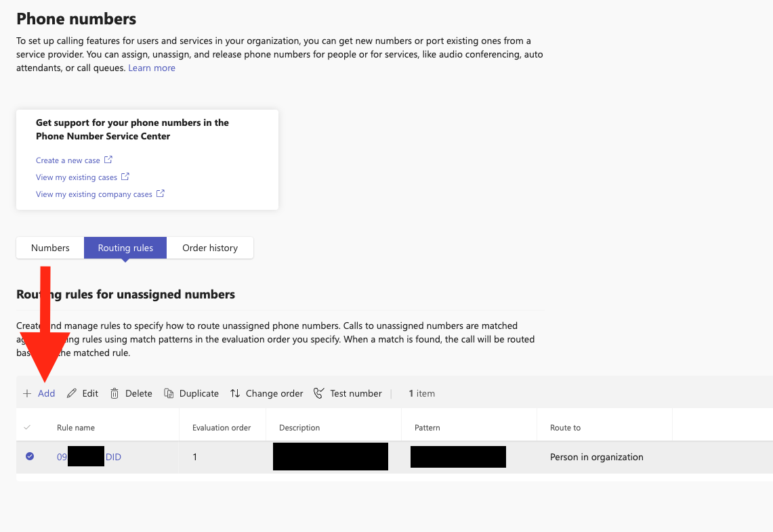Screen dimensions: 773x532
Task: Click the external-link icon beside company cases link
Action: [x=159, y=194]
